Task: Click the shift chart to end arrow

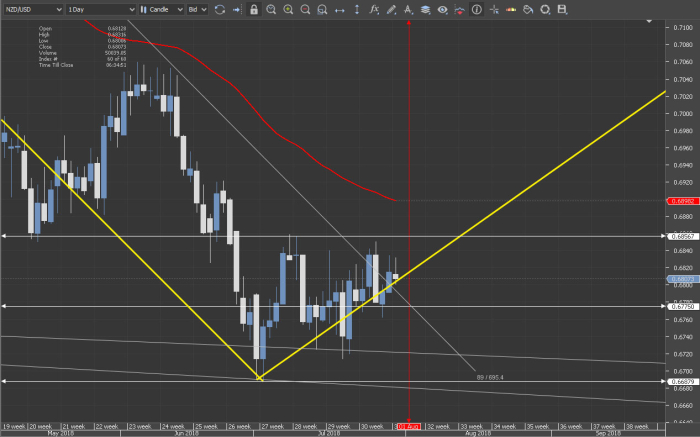Action: click(x=236, y=9)
